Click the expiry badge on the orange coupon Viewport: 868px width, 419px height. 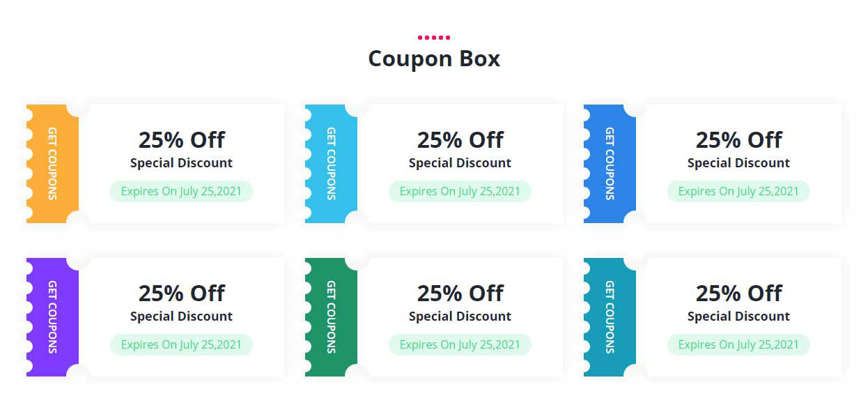181,191
